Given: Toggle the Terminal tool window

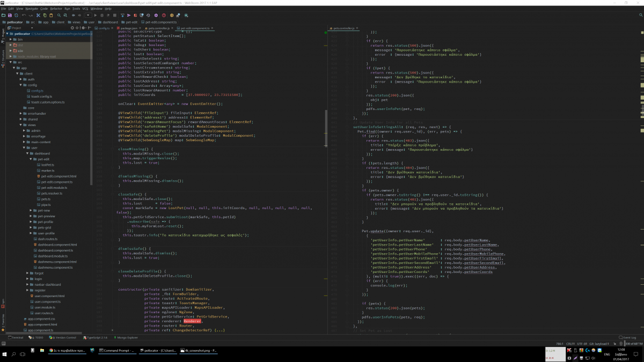Looking at the screenshot, I should pyautogui.click(x=16, y=337).
